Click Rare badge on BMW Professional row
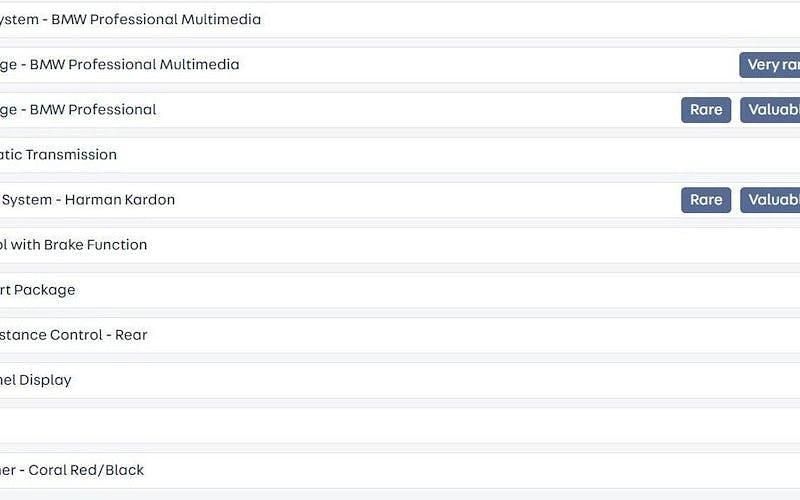Image resolution: width=800 pixels, height=500 pixels. tap(706, 110)
